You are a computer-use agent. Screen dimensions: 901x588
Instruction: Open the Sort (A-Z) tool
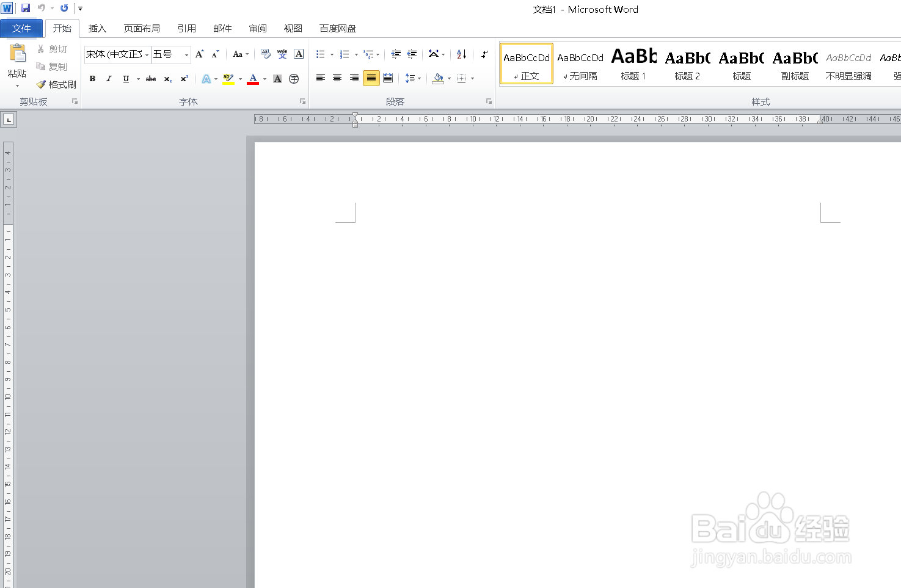point(460,54)
